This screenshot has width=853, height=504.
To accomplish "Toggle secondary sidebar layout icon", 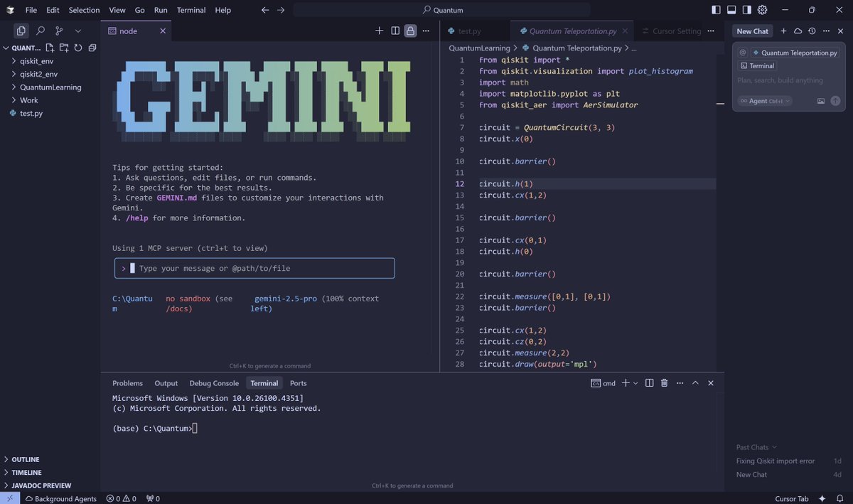I will (747, 10).
